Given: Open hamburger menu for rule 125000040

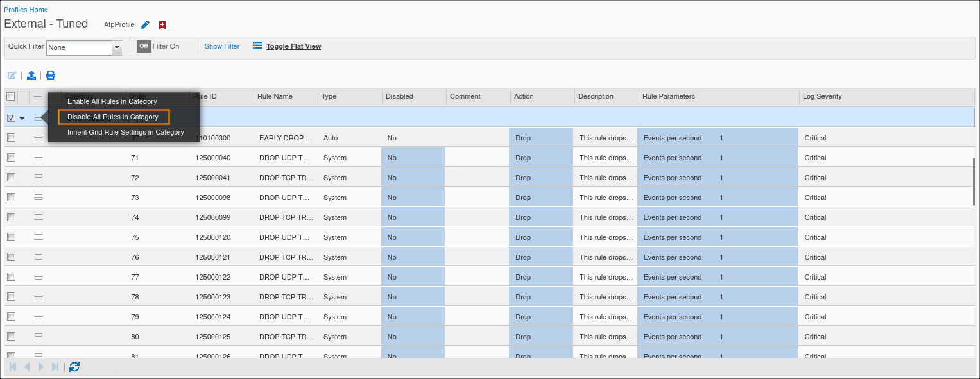Looking at the screenshot, I should click(39, 158).
